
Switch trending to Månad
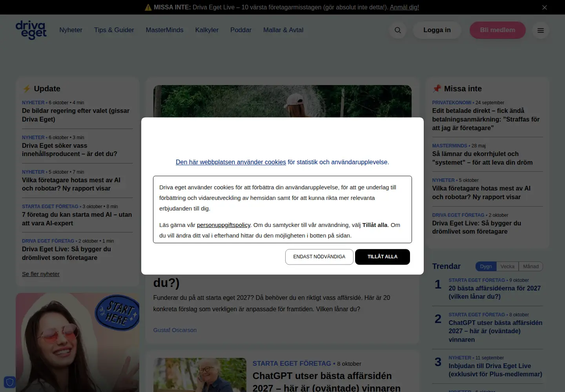coord(531,267)
